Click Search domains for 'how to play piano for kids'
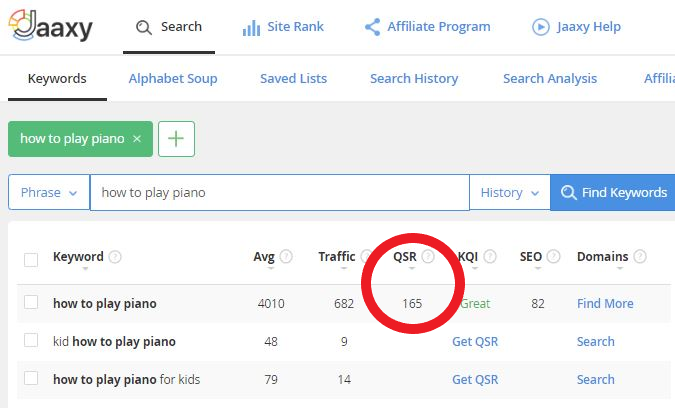 [596, 380]
